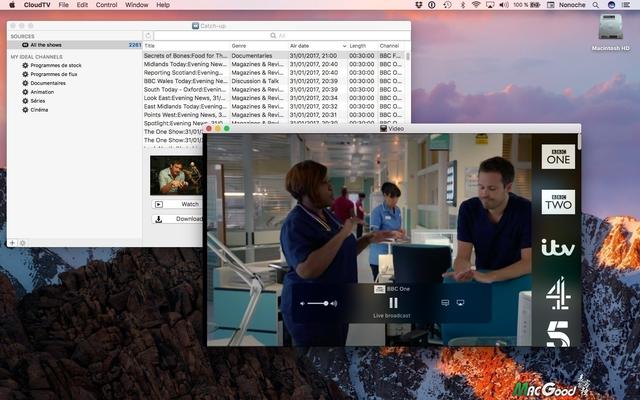
Task: Switch to BBC One channel logo
Action: (558, 156)
